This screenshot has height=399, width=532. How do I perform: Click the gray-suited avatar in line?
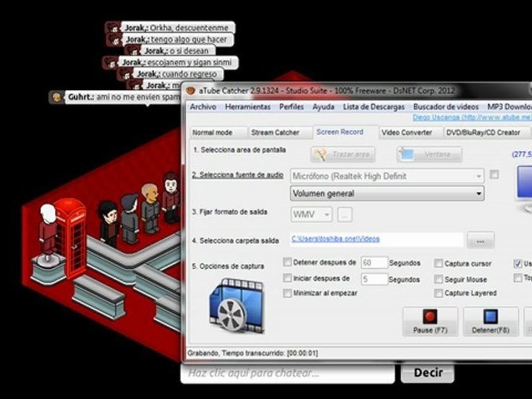[130, 218]
